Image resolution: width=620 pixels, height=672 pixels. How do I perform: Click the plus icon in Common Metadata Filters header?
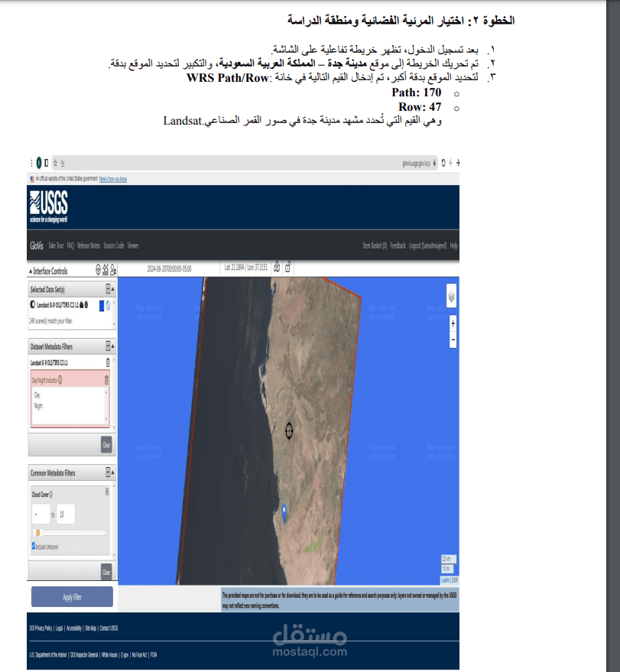tap(108, 472)
